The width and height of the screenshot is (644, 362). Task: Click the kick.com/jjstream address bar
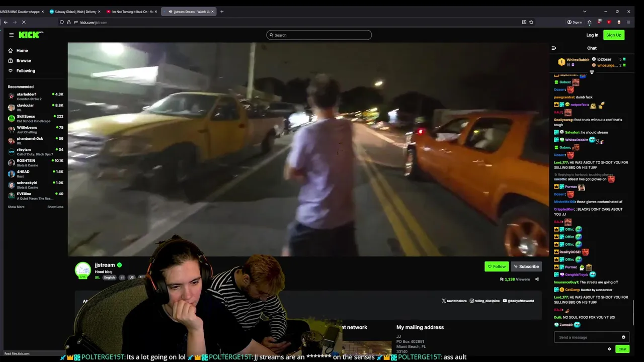tap(292, 22)
